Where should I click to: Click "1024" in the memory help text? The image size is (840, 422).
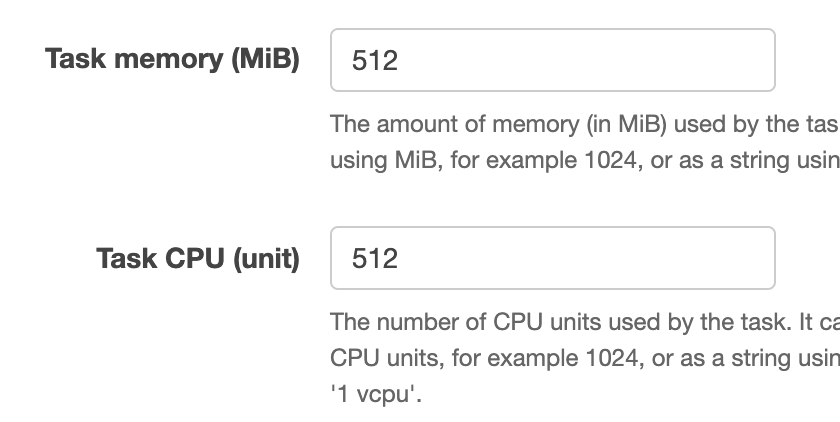tap(611, 160)
